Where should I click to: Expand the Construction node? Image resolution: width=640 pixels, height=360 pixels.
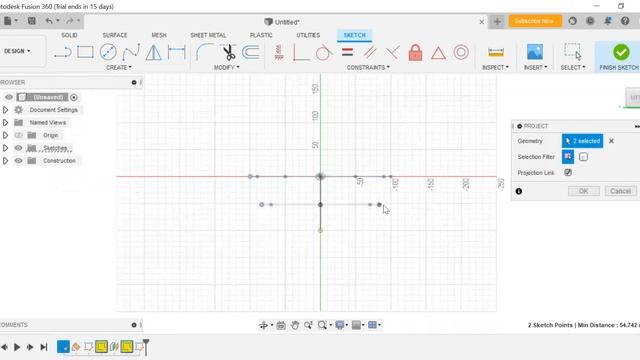click(5, 160)
